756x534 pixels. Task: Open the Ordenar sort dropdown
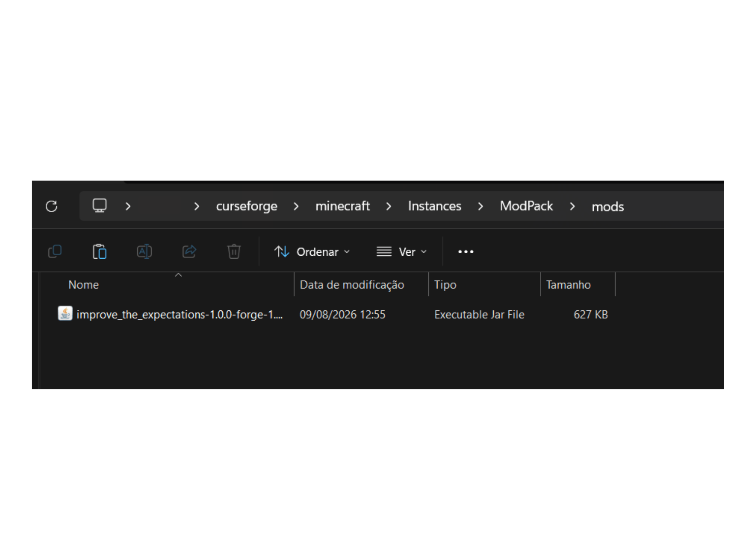click(312, 252)
